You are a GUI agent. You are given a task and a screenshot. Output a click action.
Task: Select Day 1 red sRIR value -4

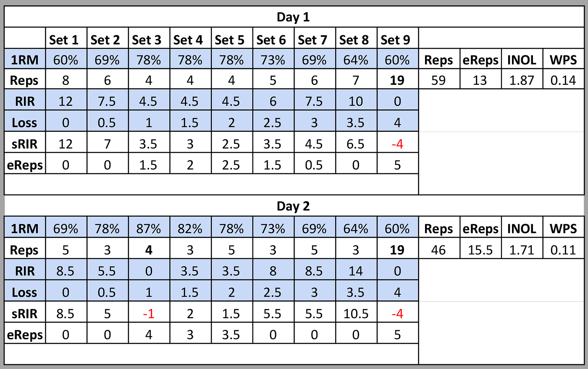coord(398,144)
